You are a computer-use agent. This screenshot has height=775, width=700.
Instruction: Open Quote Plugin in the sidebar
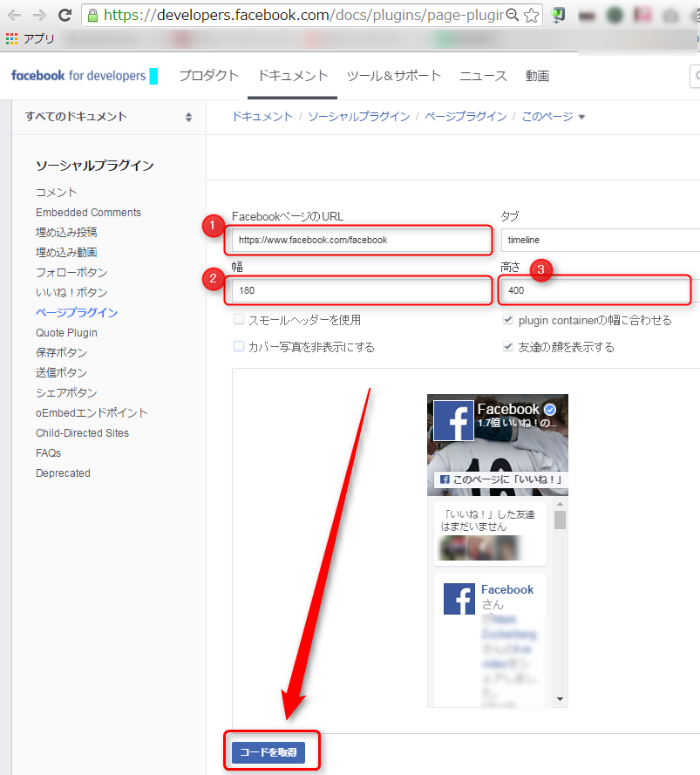pos(66,333)
